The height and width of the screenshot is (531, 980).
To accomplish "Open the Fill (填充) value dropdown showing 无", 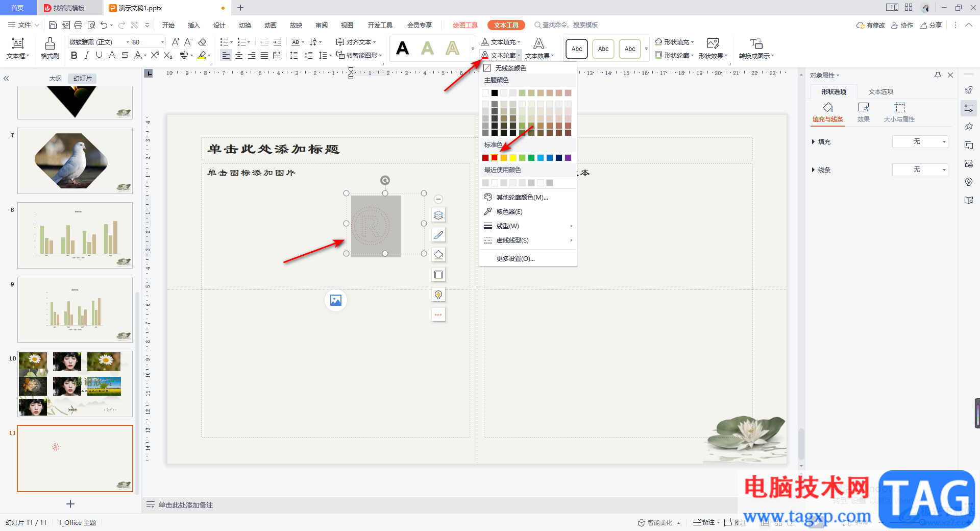I will pyautogui.click(x=920, y=141).
